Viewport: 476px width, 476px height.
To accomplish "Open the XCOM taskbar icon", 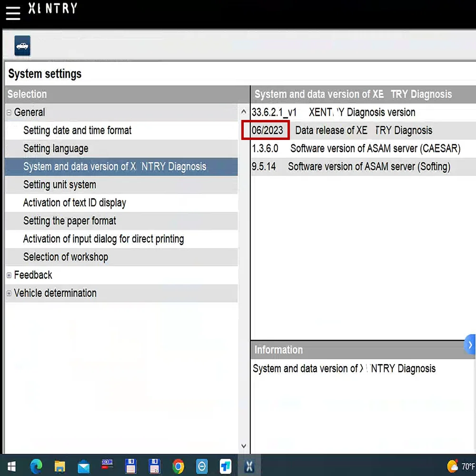I will pyautogui.click(x=107, y=465).
